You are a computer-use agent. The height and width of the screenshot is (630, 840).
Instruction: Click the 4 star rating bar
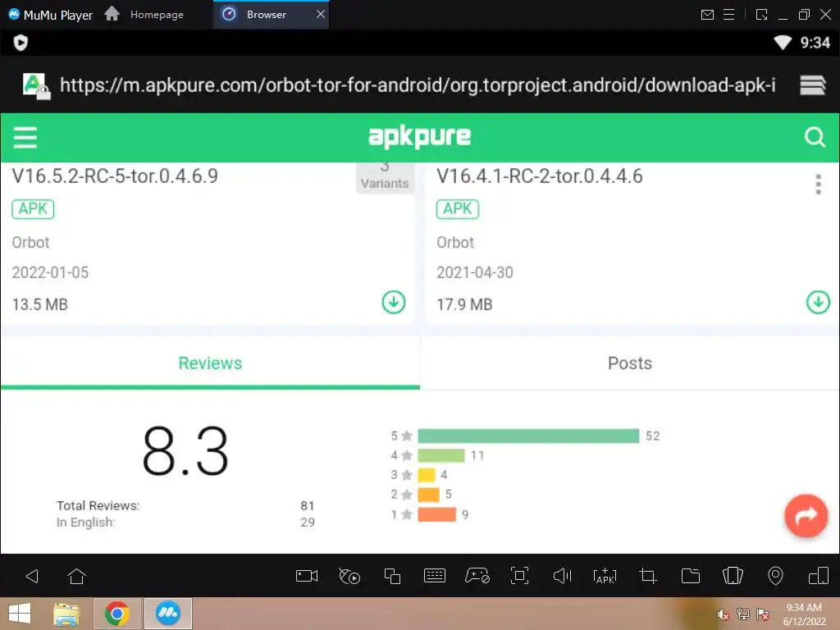pos(441,455)
